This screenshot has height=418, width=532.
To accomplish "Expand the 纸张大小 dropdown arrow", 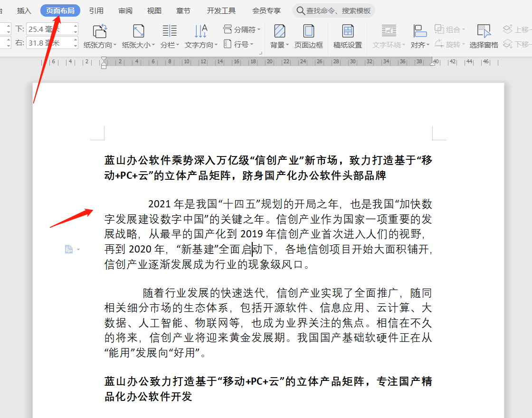I will [x=153, y=45].
